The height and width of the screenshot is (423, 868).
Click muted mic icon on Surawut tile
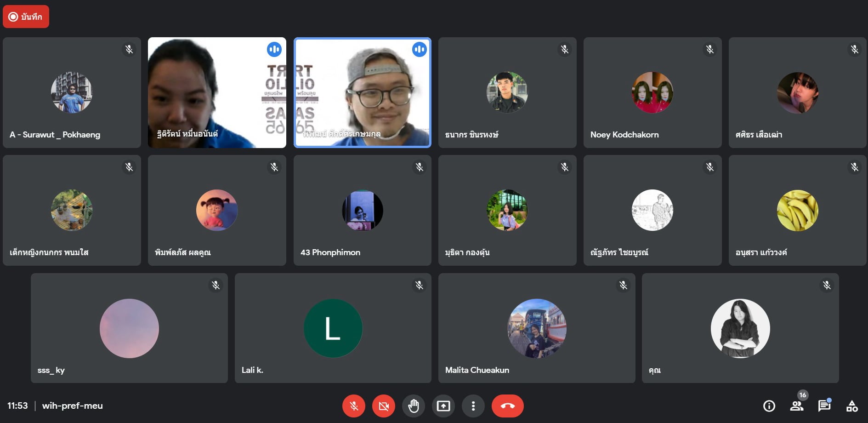[129, 49]
